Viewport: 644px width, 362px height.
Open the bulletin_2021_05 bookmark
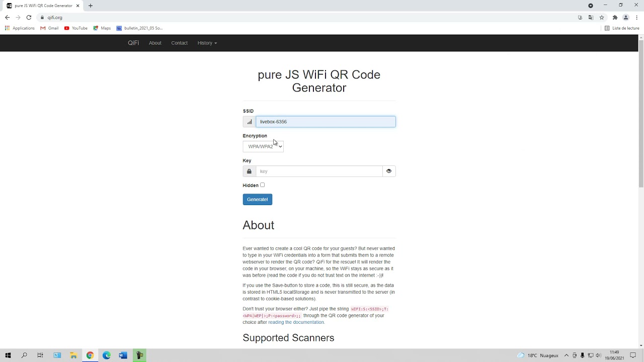[140, 28]
